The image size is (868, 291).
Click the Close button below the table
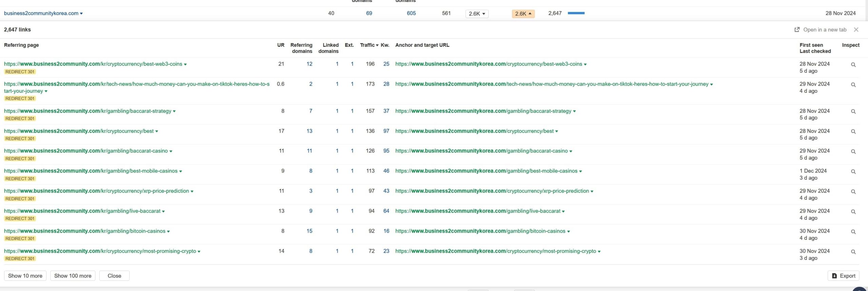pos(114,276)
